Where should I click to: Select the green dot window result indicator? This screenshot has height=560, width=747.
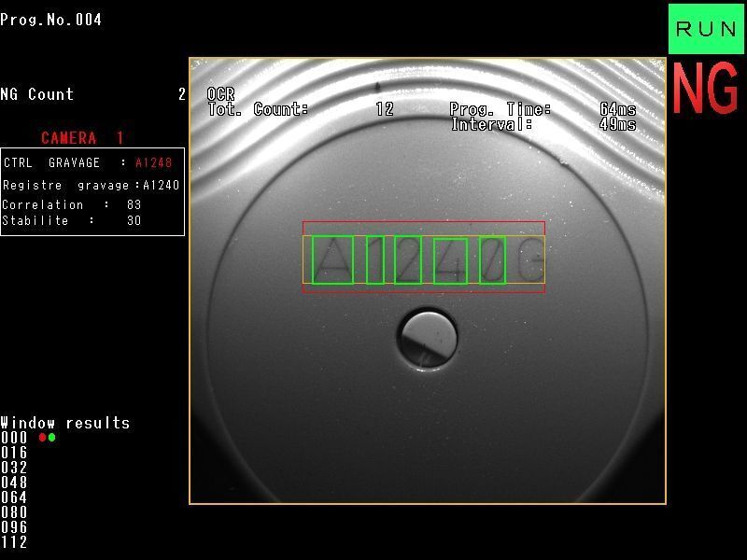pos(52,437)
